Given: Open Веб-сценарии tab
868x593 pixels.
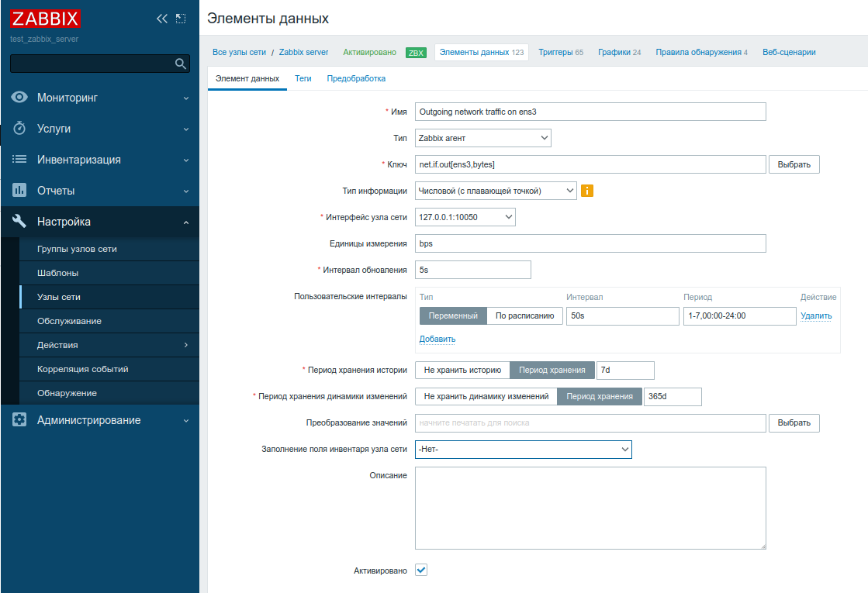Looking at the screenshot, I should 789,52.
